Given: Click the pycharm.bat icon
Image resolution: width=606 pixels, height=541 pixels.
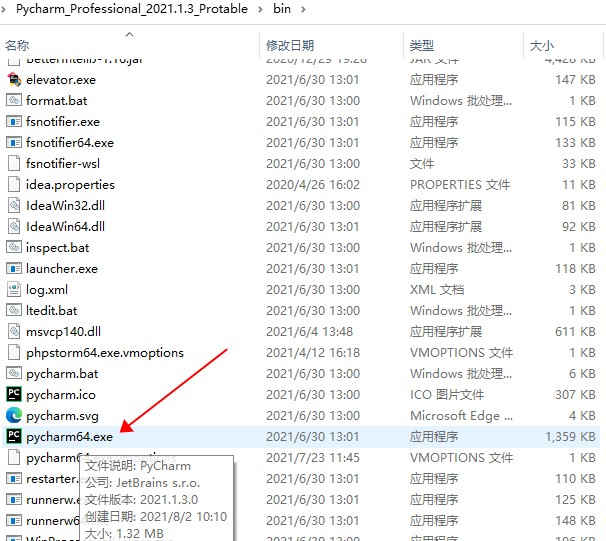Looking at the screenshot, I should pos(14,373).
